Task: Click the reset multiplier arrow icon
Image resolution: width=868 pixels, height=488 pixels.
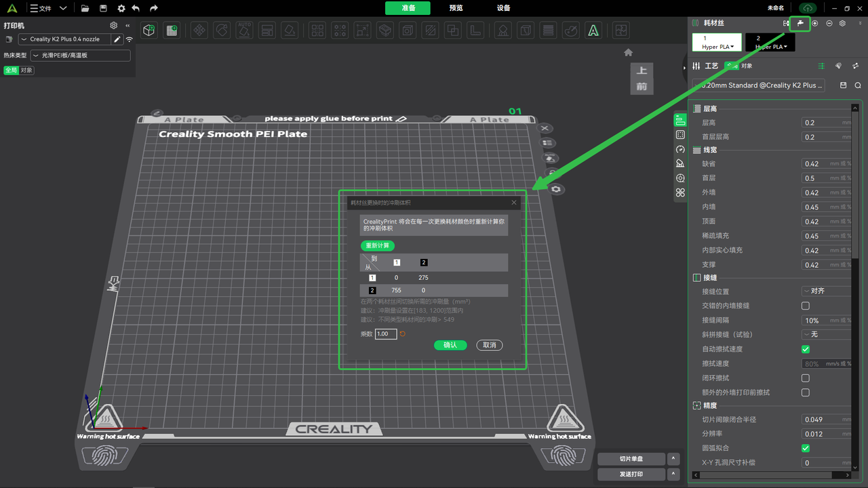Action: click(x=403, y=334)
